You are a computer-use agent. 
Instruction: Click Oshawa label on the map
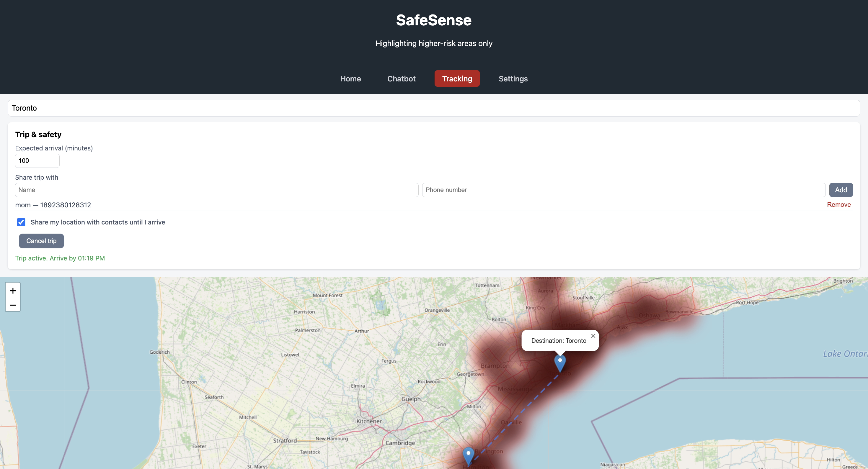649,316
